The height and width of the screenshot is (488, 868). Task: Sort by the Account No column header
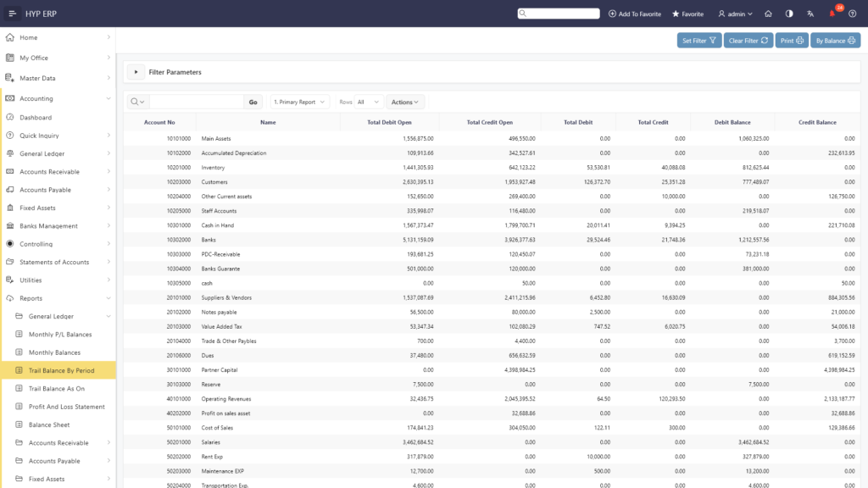(159, 122)
